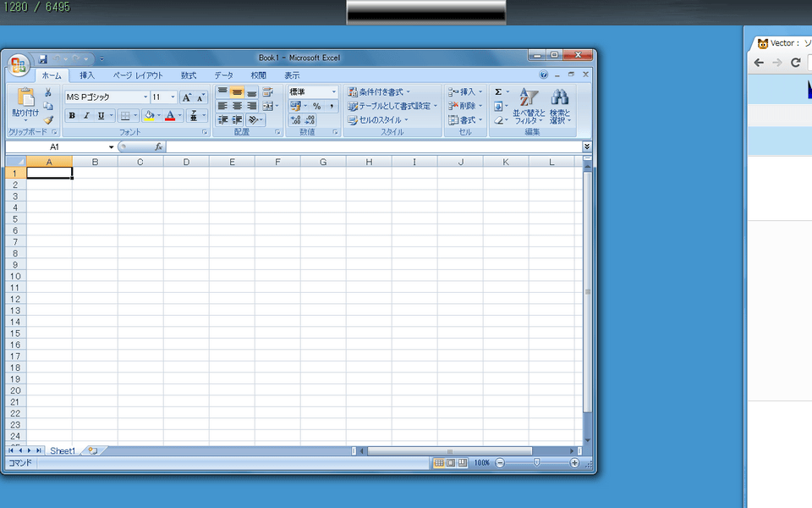Switch to the 挿入 (Insert) tab
Viewport: 812px width, 508px height.
click(87, 75)
